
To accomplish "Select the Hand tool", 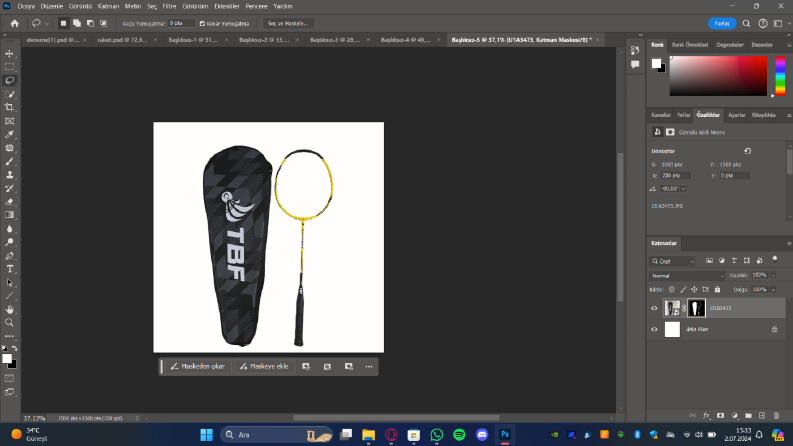I will coord(9,309).
